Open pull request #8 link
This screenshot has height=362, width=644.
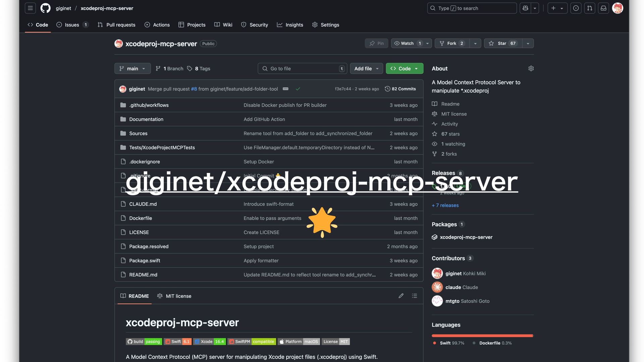pos(194,89)
